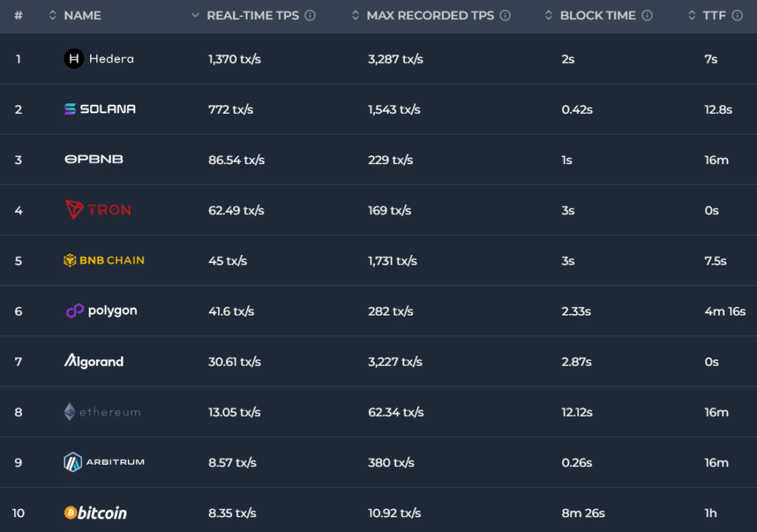
Task: Open info tooltip beside Max Recorded TPS
Action: pyautogui.click(x=505, y=16)
